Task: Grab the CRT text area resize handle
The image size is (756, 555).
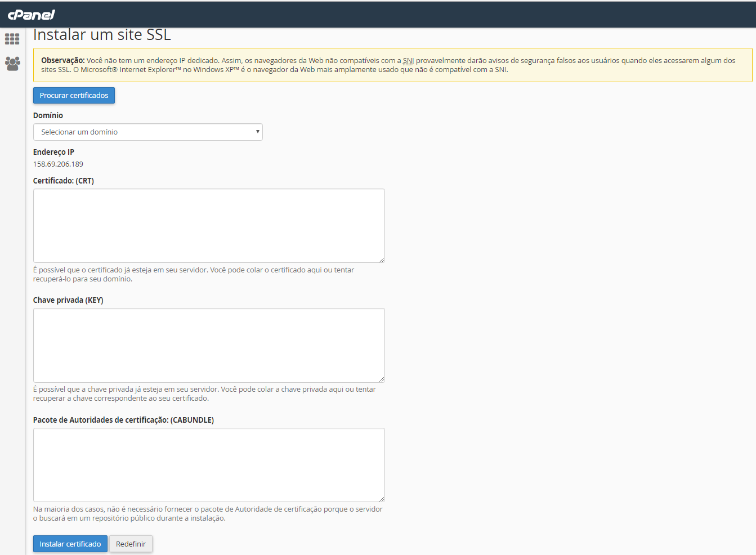Action: coord(382,259)
